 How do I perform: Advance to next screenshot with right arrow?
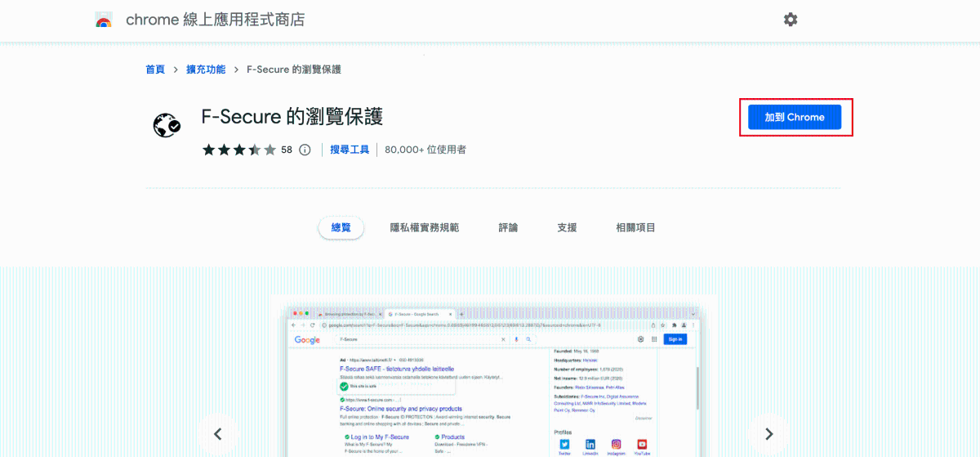[x=768, y=434]
